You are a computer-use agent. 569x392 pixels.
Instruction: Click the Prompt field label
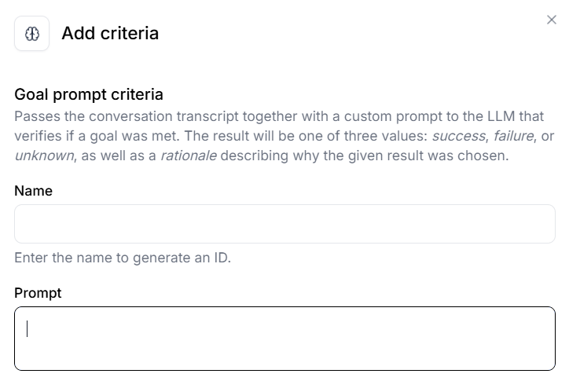point(38,293)
